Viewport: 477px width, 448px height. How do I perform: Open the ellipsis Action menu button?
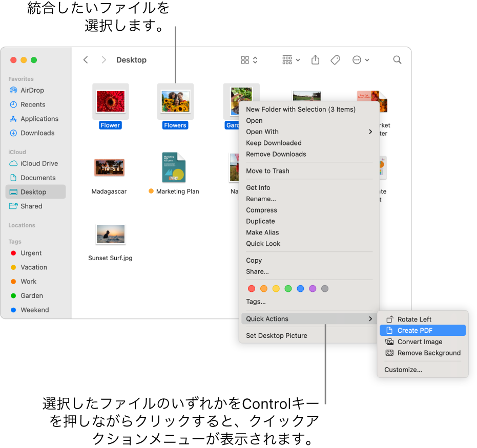361,60
